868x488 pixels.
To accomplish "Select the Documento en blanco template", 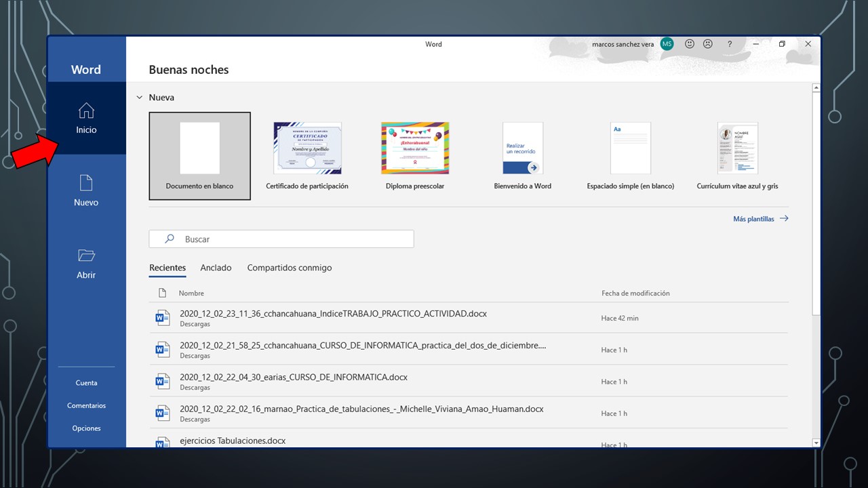I will point(199,156).
